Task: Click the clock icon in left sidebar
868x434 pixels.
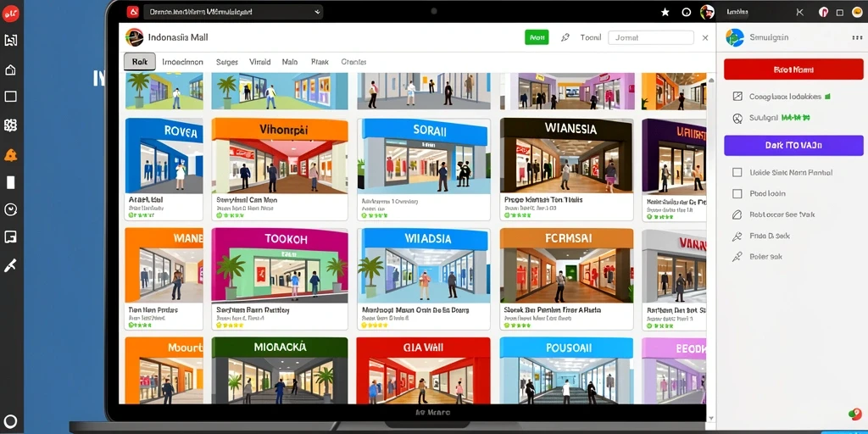Action: point(10,209)
